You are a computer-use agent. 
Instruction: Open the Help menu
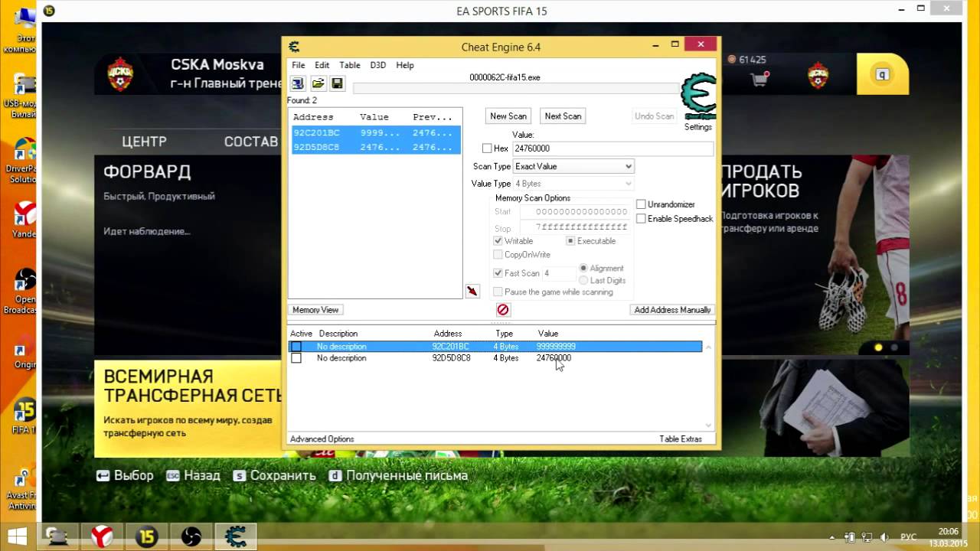pos(405,65)
